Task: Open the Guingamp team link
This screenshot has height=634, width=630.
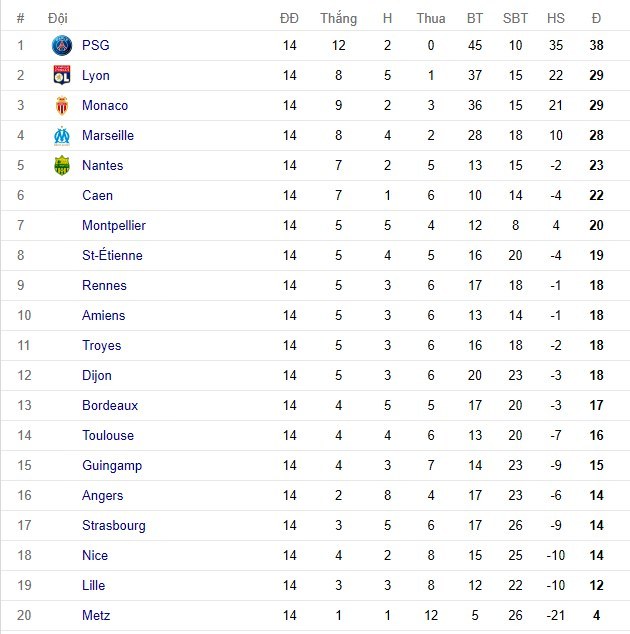Action: pos(112,465)
